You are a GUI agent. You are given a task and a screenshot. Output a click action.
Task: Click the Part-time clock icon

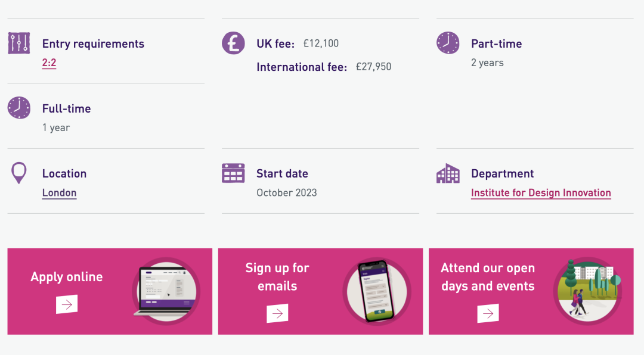448,43
